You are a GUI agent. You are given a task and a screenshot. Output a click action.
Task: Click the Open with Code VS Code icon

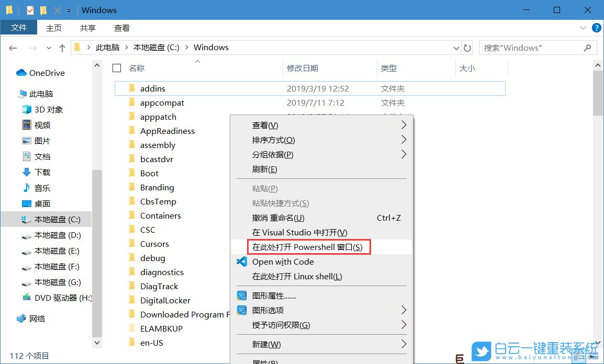pos(241,261)
